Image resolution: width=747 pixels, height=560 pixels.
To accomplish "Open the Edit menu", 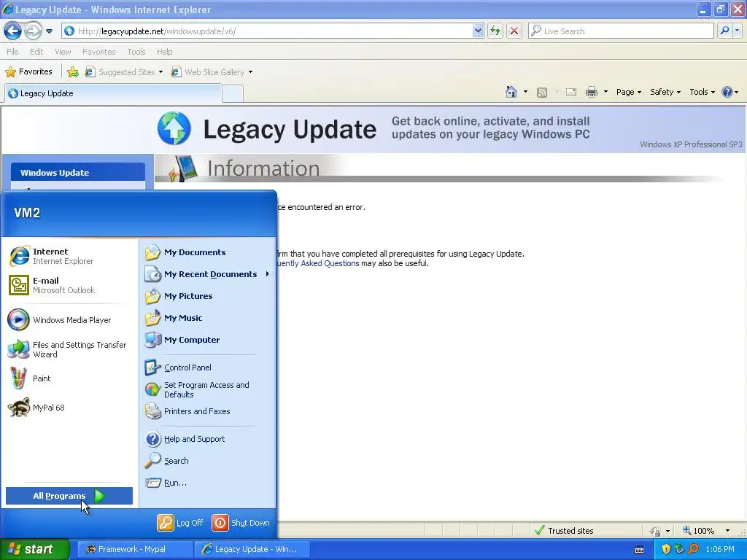I will (36, 52).
